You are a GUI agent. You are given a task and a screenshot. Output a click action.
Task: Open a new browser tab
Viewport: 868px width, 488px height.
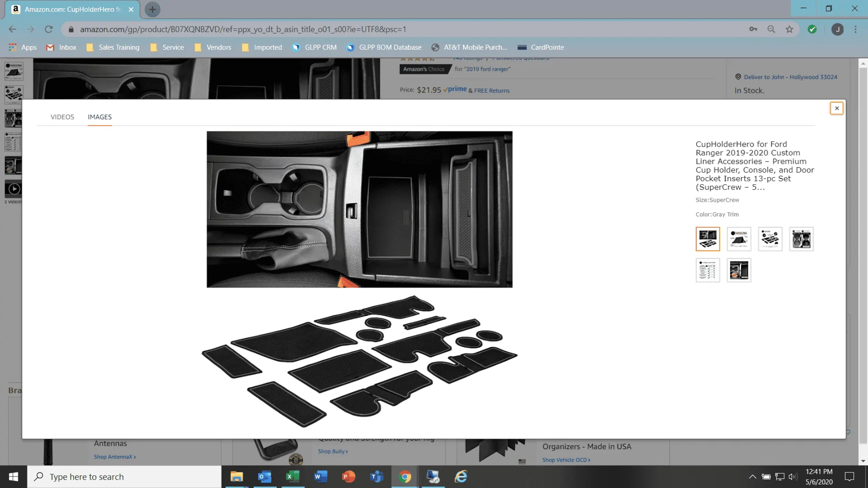152,9
